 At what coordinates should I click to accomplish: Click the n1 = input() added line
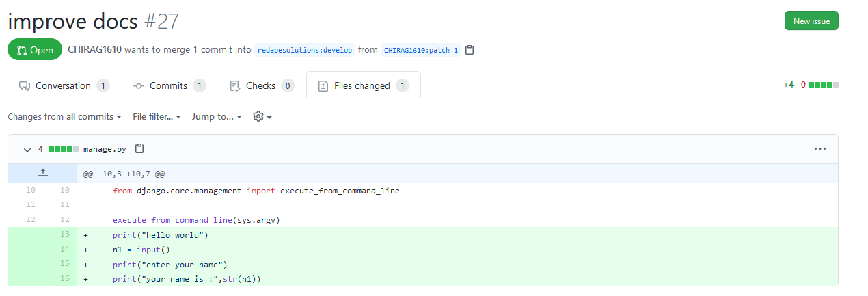[141, 250]
